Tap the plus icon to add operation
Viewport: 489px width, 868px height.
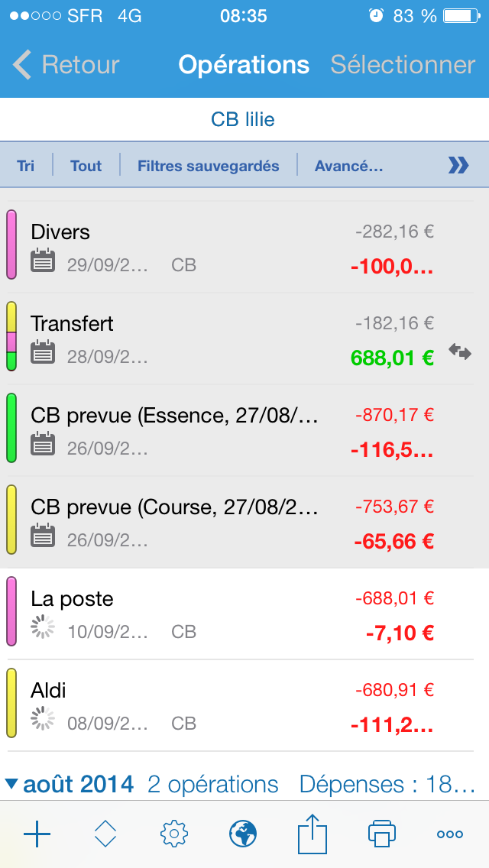[x=37, y=834]
